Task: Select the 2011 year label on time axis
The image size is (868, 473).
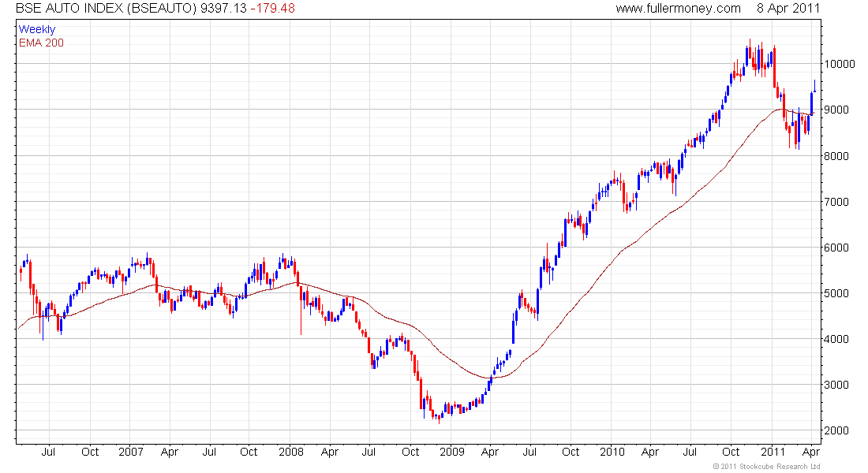Action: click(x=773, y=452)
